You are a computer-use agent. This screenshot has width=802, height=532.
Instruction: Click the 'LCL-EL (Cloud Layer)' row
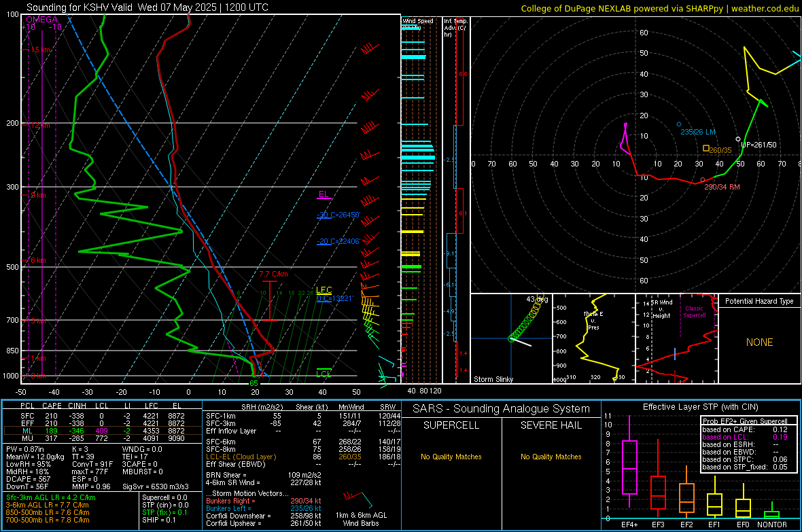303,457
